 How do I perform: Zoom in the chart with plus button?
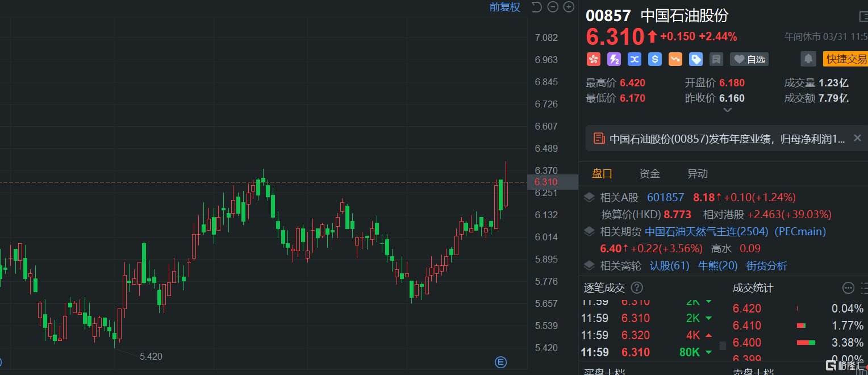tap(569, 7)
